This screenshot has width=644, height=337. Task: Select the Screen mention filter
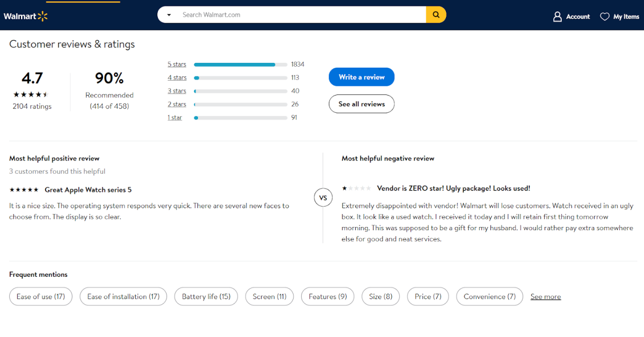[x=269, y=296]
